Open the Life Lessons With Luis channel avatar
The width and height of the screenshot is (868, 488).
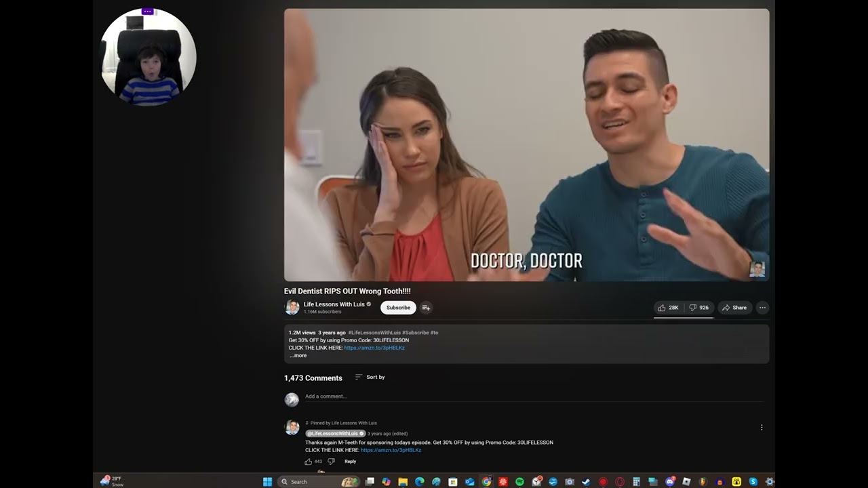click(292, 307)
